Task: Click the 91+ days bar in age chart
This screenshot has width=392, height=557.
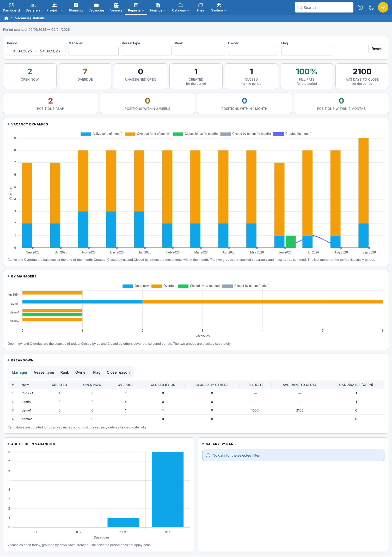Action: pos(168,490)
